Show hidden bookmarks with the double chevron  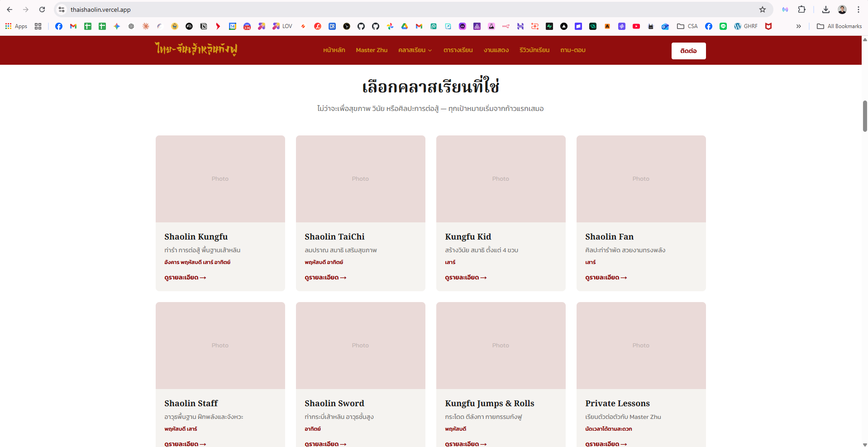pyautogui.click(x=799, y=26)
